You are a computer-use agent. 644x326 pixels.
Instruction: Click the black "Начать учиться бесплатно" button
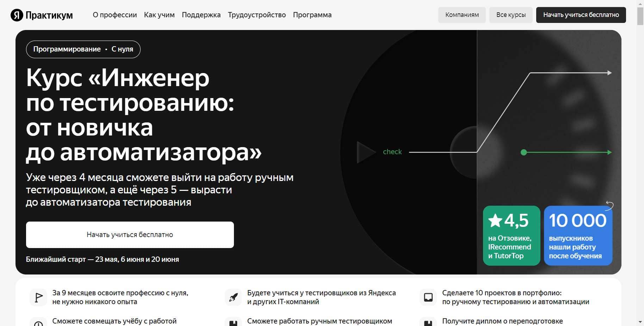point(581,15)
